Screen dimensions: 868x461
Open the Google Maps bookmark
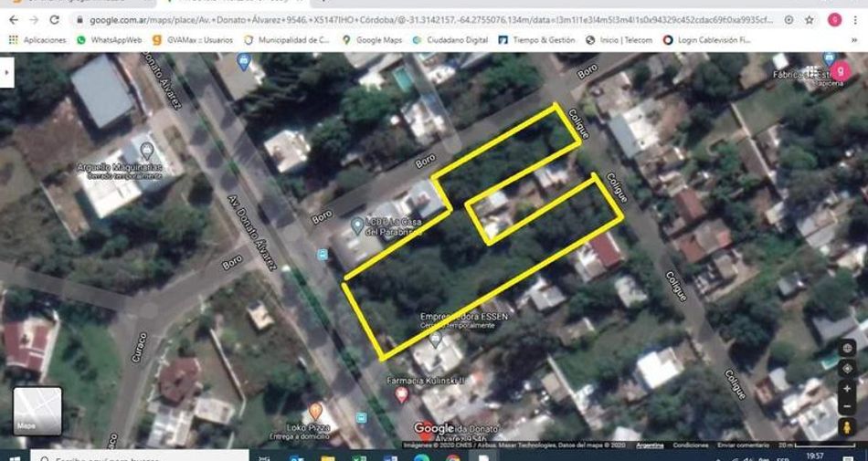click(372, 40)
